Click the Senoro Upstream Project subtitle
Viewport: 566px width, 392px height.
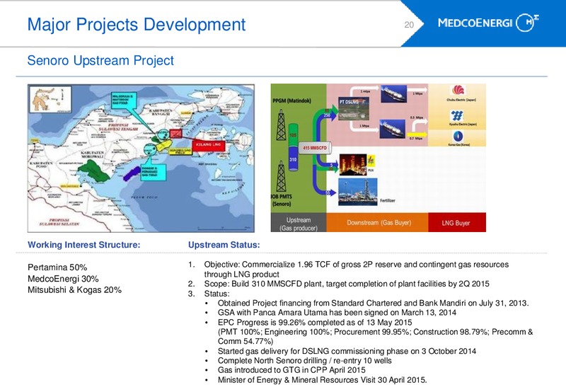coord(100,60)
